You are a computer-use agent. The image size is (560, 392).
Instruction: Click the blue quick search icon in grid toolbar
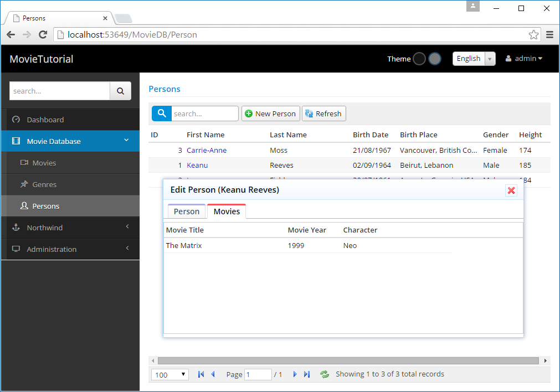161,114
